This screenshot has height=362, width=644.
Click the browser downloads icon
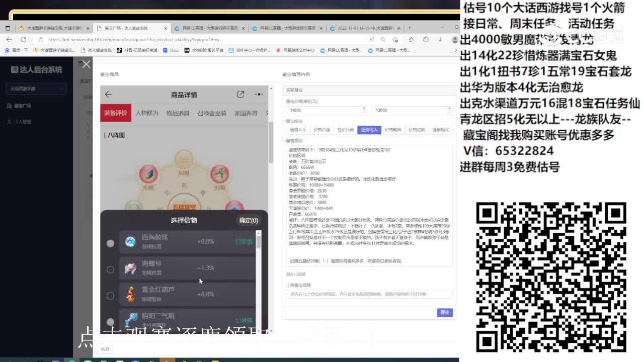coord(440,39)
